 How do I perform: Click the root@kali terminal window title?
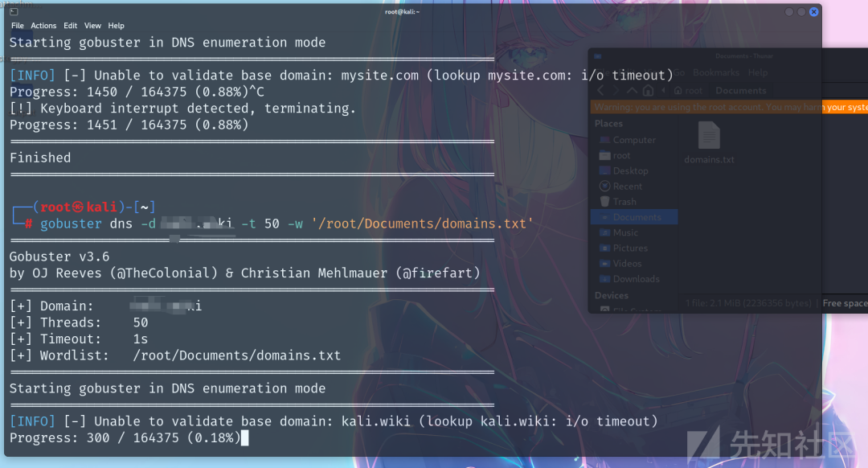tap(403, 11)
